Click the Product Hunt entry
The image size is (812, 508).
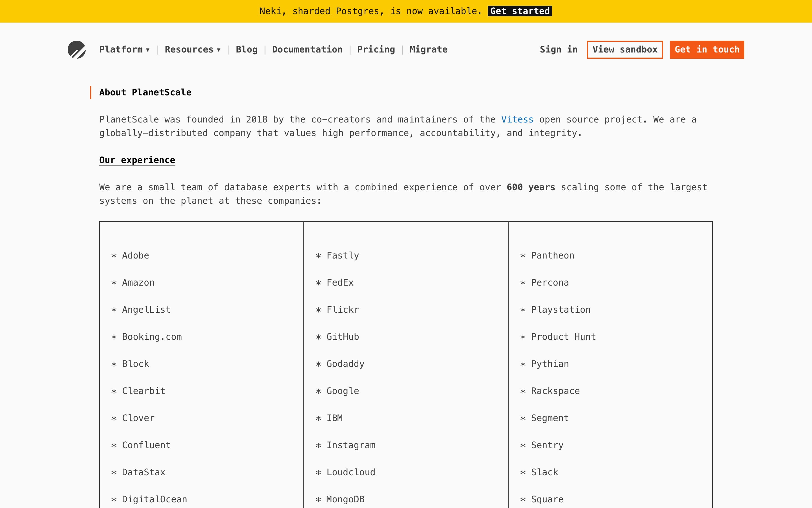563,337
